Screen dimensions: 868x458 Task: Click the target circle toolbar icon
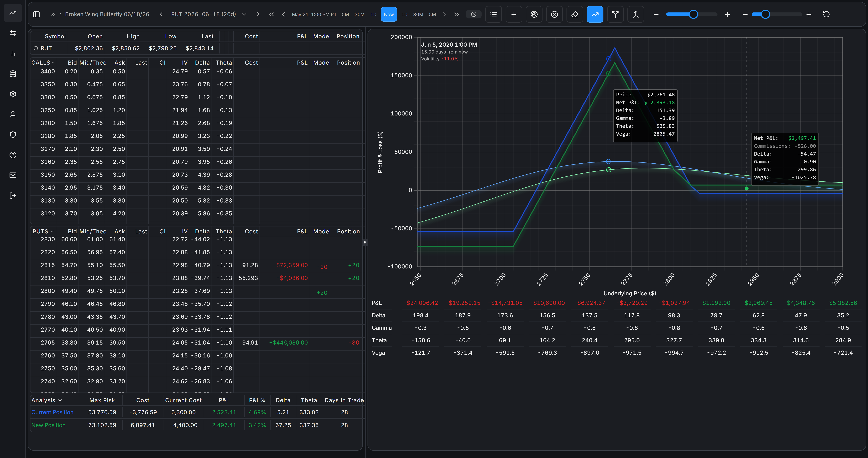click(534, 14)
